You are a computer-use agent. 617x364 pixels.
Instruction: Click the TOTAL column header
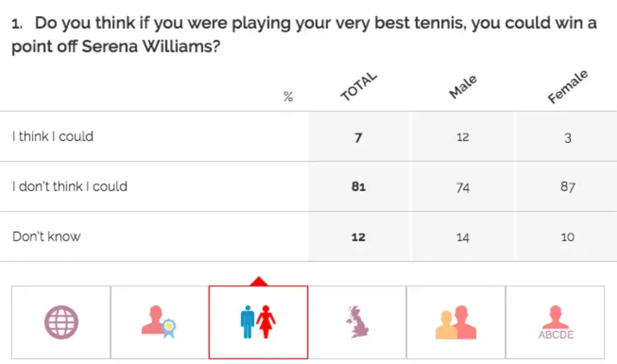358,87
